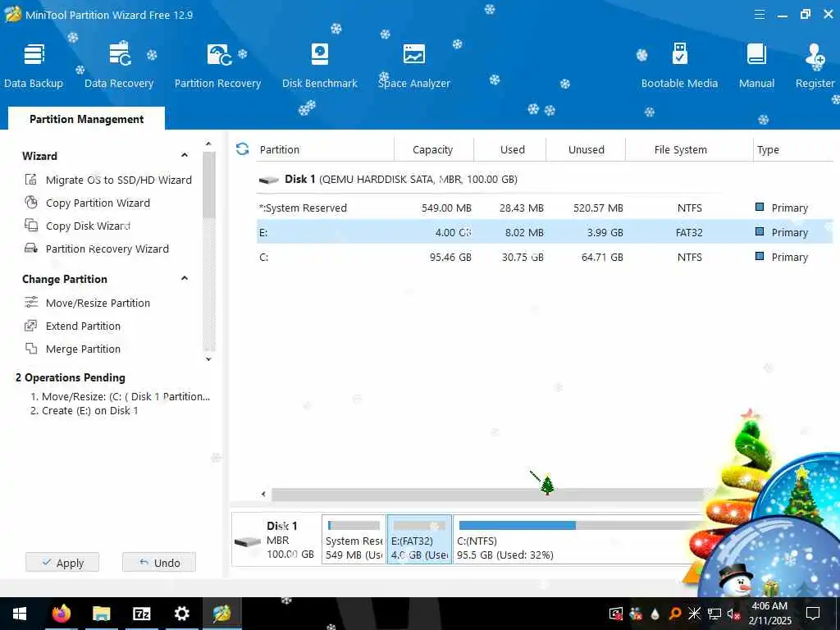Sort by the File System column header

[689, 149]
